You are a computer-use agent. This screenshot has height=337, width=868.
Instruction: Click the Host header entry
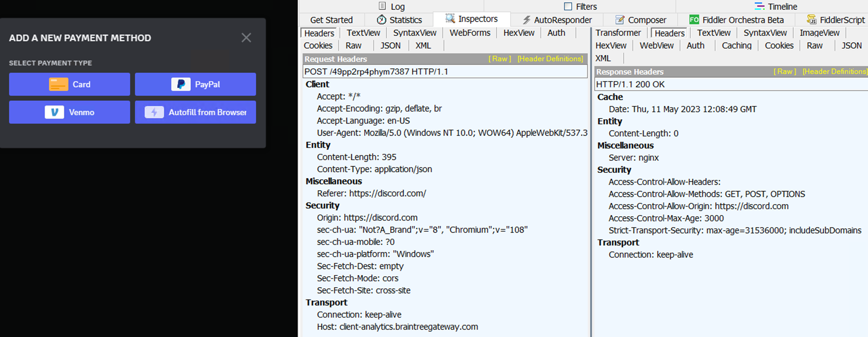(397, 327)
